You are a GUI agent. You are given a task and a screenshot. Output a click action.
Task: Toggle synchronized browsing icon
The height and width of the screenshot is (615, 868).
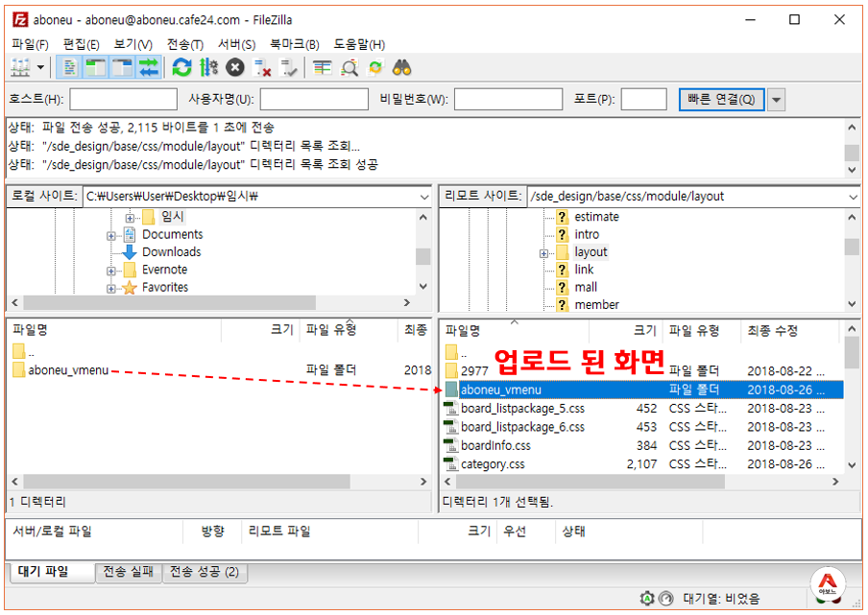coord(375,68)
